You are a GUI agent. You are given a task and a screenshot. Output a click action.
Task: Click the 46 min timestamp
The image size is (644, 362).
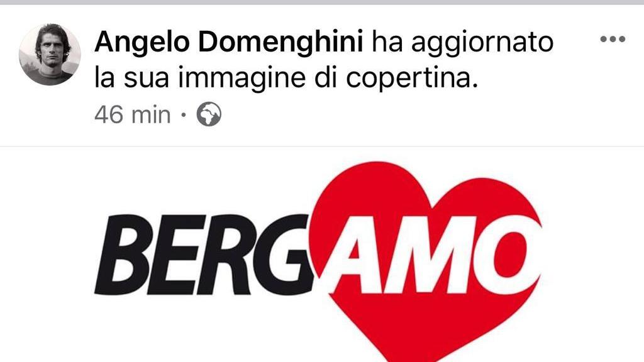click(132, 114)
